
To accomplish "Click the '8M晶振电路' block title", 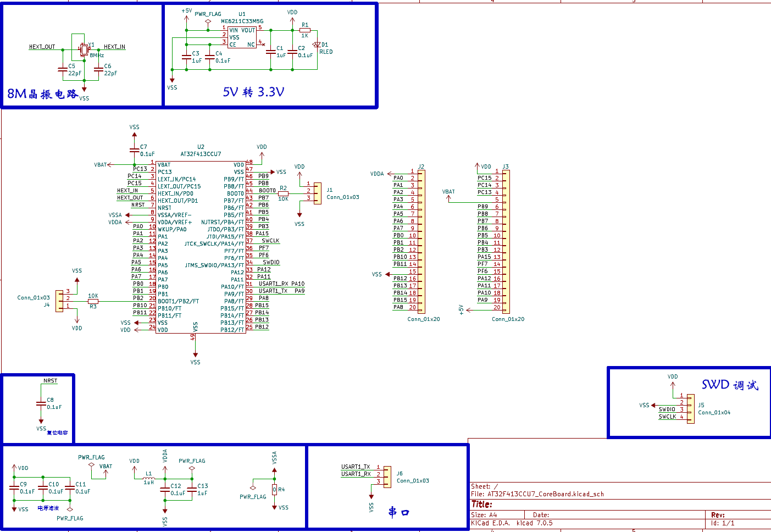I will click(x=42, y=93).
